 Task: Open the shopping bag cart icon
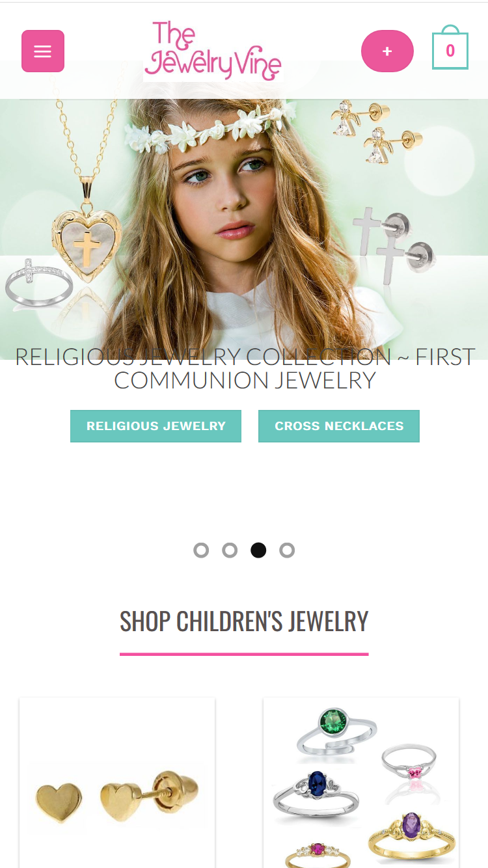tap(450, 47)
